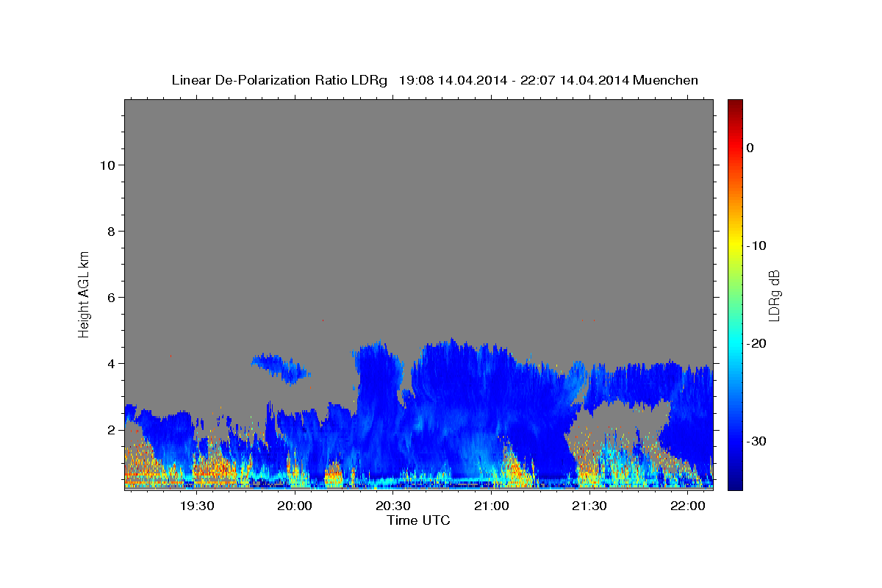Image resolution: width=882 pixels, height=588 pixels.
Task: Click the 21:30 time tick label
Action: coord(589,506)
